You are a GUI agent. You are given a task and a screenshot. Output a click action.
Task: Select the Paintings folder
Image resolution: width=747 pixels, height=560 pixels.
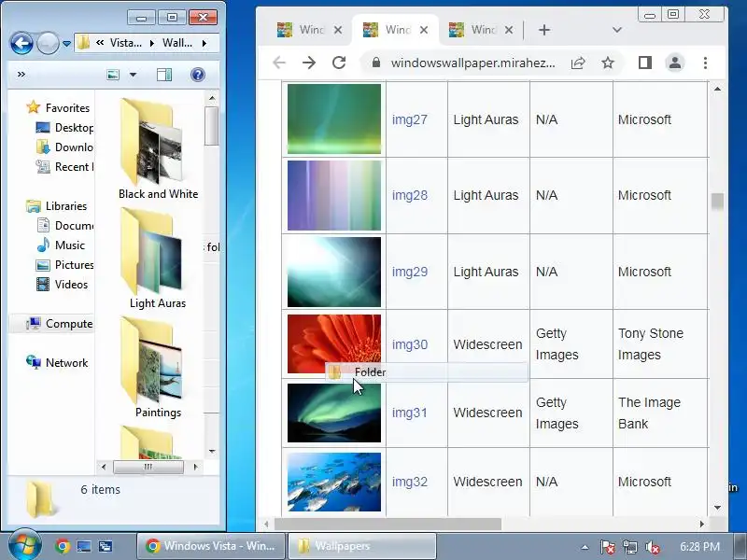[158, 368]
